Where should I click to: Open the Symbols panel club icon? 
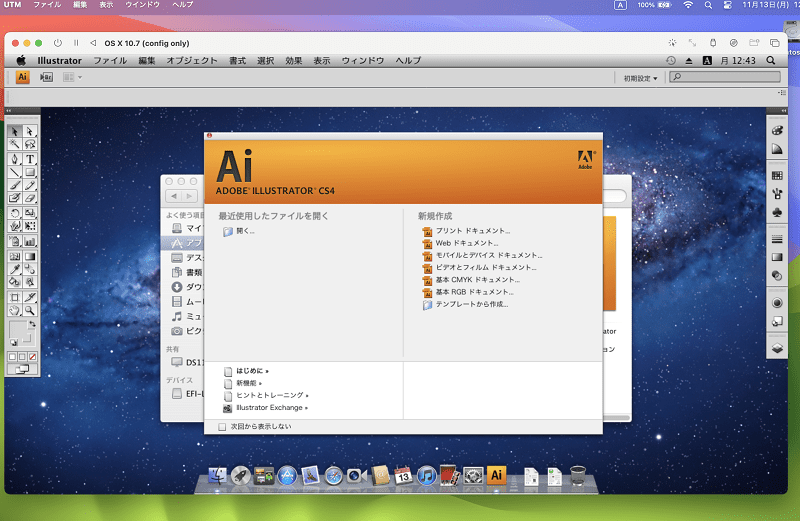click(x=777, y=212)
